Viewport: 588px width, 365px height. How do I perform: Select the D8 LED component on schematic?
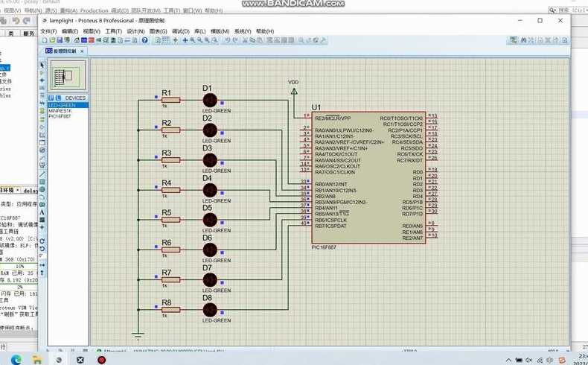[210, 310]
